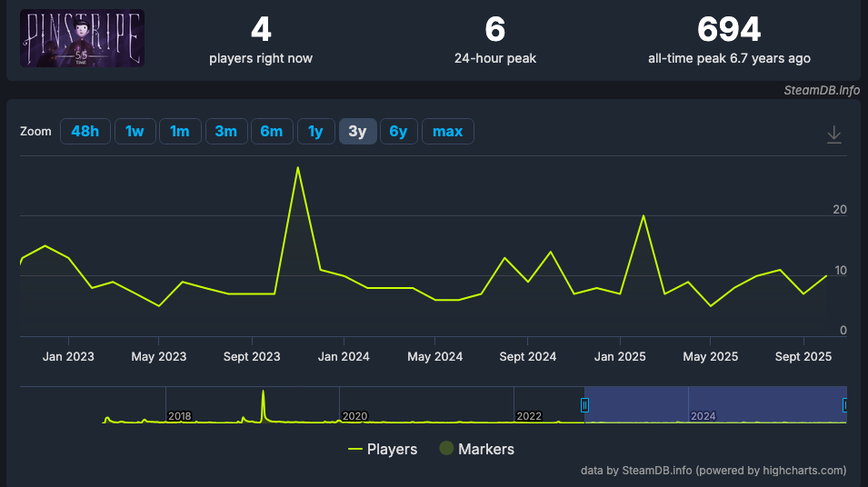
Task: Toggle the Players series in legend
Action: click(383, 449)
